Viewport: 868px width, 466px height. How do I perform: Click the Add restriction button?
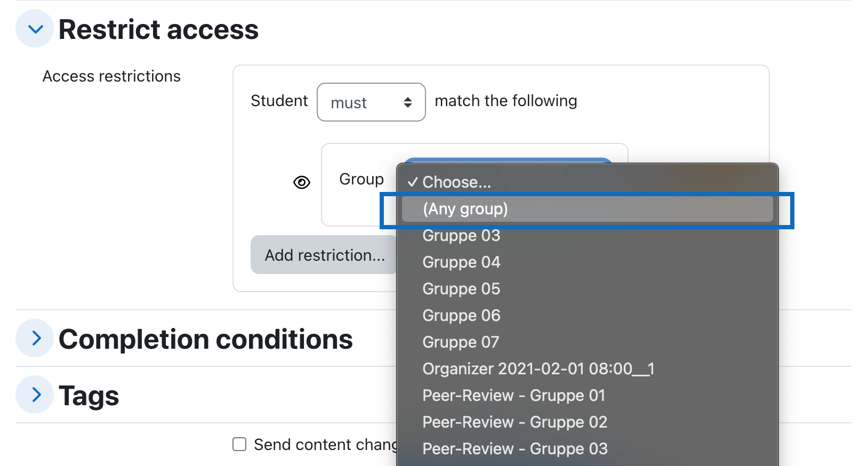[325, 255]
